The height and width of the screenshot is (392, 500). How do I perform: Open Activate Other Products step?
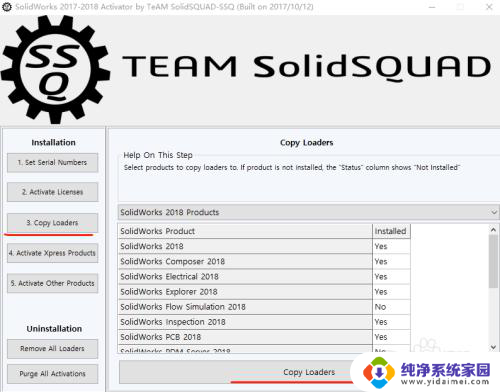[x=53, y=283]
